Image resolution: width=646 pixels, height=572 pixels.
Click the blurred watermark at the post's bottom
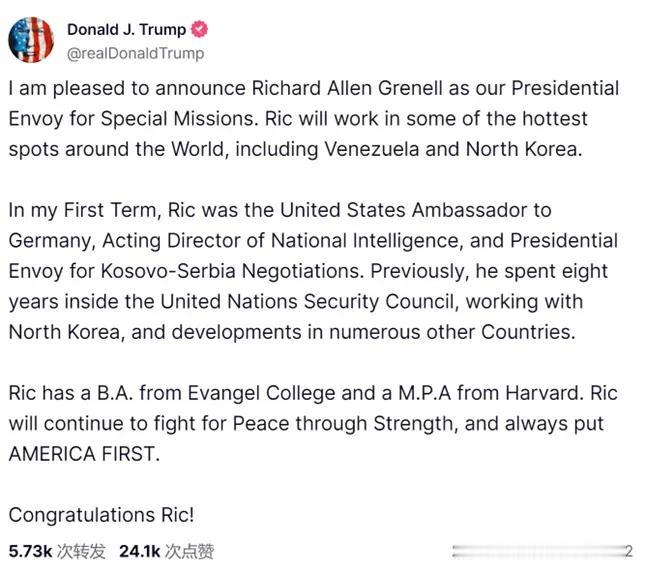(x=542, y=551)
